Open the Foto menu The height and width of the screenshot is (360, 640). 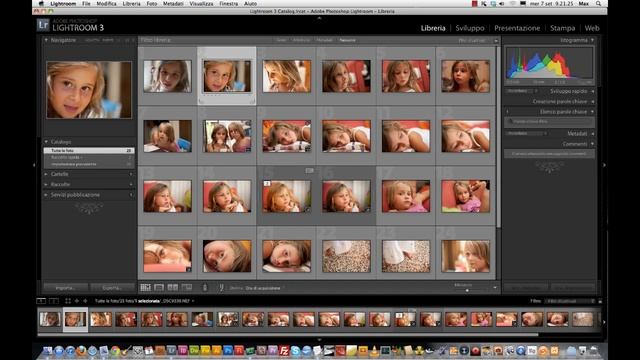(x=152, y=3)
